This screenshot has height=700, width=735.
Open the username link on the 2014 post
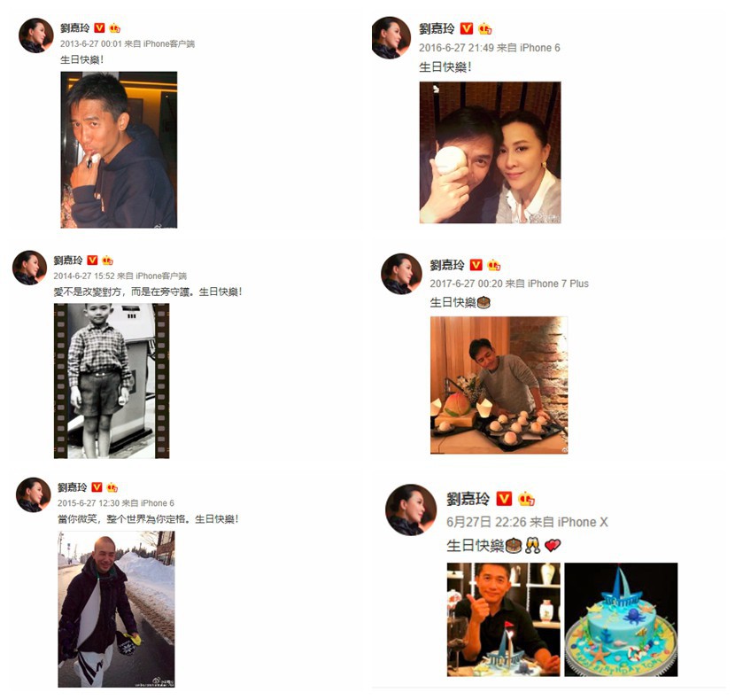(x=68, y=261)
